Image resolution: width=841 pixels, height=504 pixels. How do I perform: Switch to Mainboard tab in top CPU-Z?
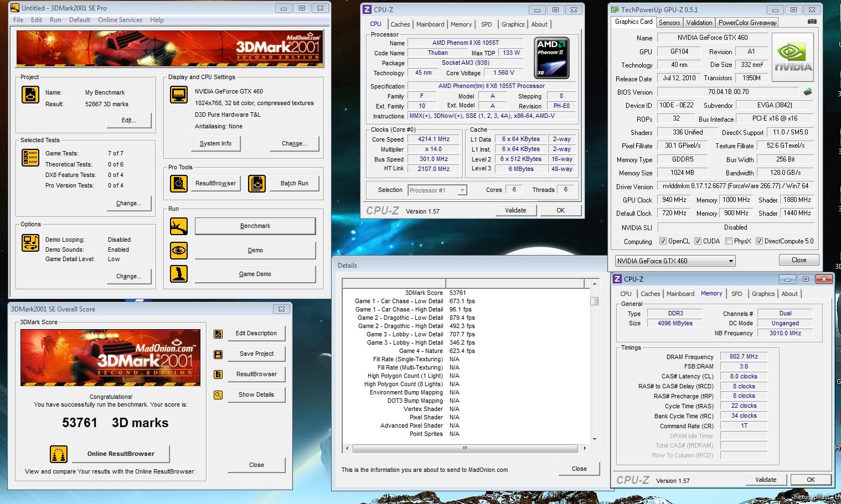click(x=430, y=24)
